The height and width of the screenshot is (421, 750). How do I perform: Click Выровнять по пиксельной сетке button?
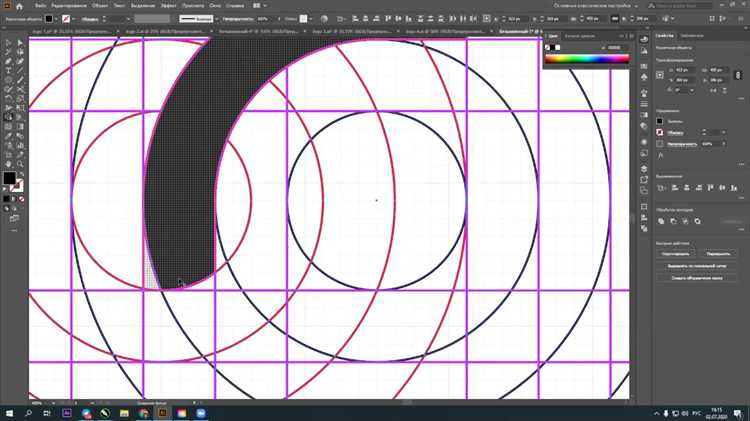click(697, 266)
